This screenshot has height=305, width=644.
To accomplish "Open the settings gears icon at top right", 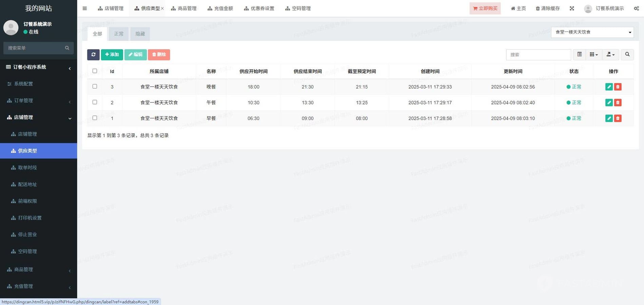I will click(636, 8).
